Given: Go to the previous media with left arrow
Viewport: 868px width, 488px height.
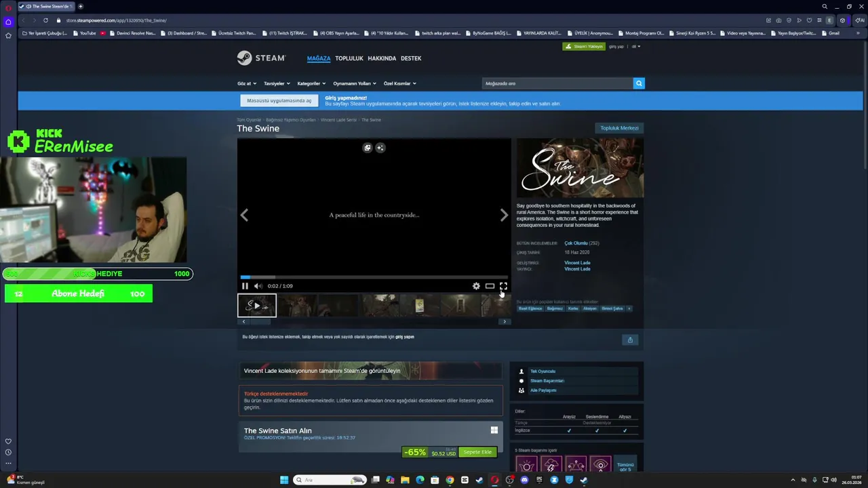Looking at the screenshot, I should click(x=244, y=216).
